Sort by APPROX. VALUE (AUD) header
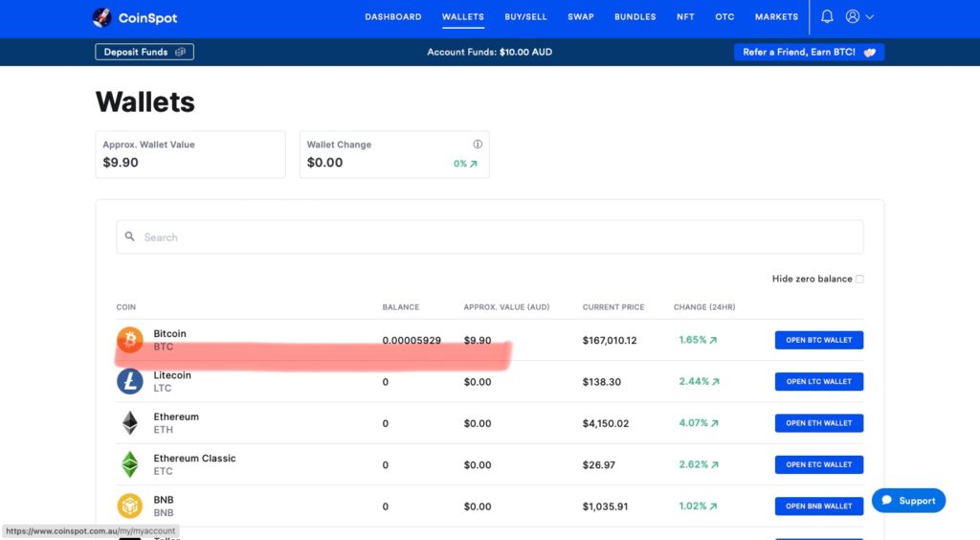The height and width of the screenshot is (540, 980). pos(506,307)
